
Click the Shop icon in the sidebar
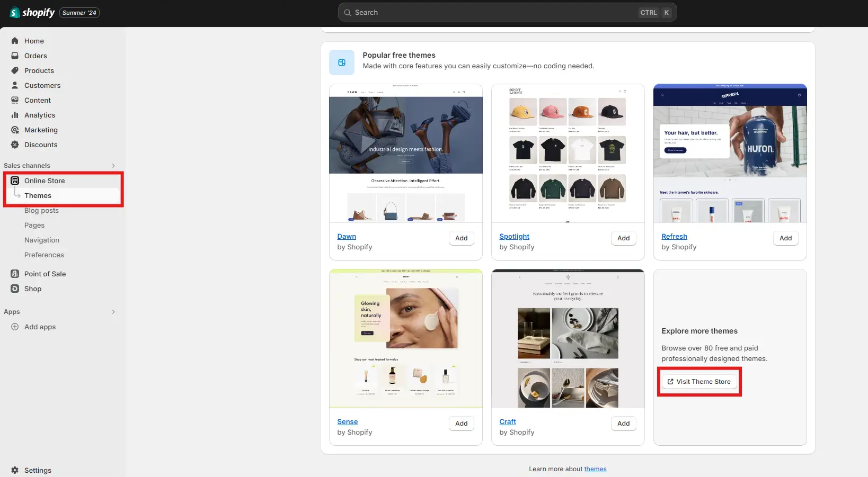(15, 289)
